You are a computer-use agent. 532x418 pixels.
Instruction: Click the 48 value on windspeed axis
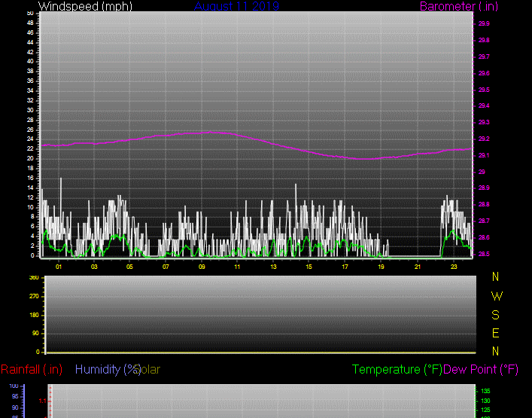pyautogui.click(x=31, y=23)
